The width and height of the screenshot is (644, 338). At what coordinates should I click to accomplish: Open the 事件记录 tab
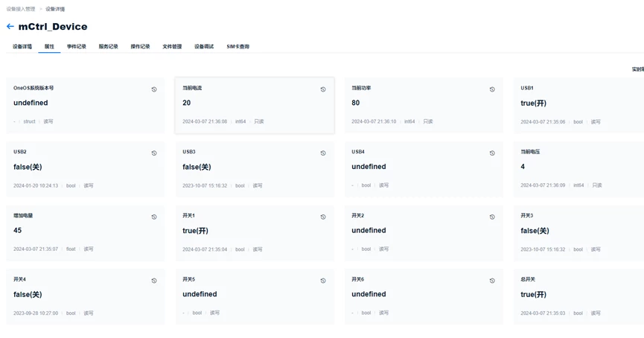coord(77,47)
